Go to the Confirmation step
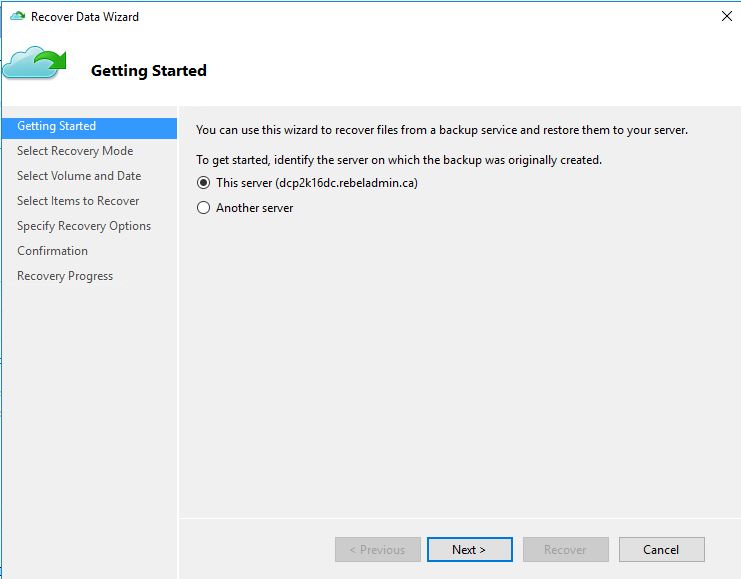This screenshot has width=741, height=579. coord(52,251)
